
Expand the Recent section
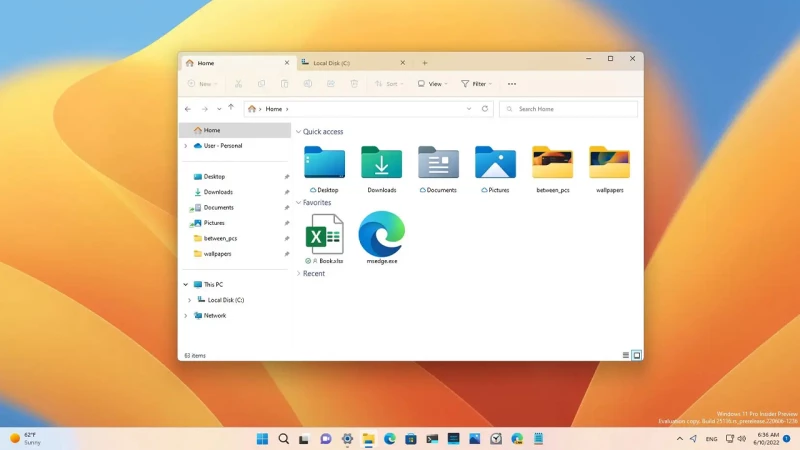298,273
